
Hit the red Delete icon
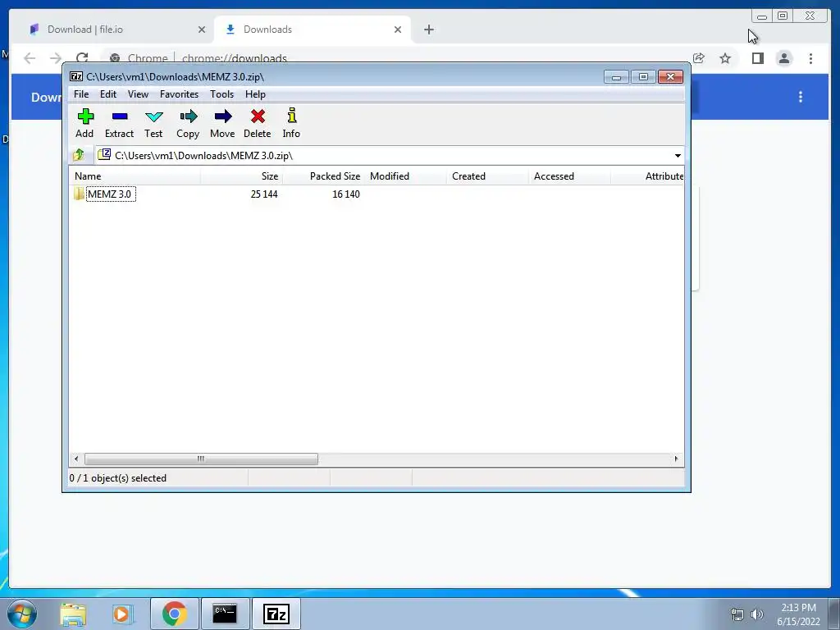[257, 123]
